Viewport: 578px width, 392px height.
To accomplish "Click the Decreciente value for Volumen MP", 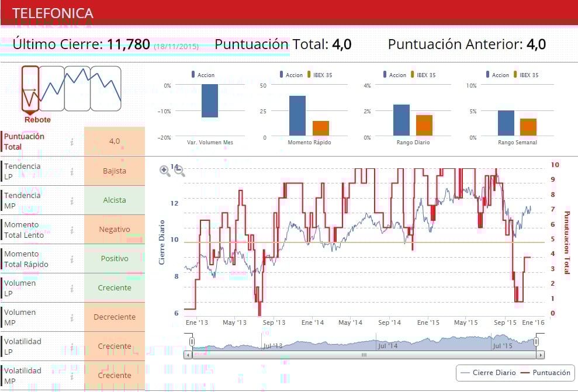I will (115, 317).
